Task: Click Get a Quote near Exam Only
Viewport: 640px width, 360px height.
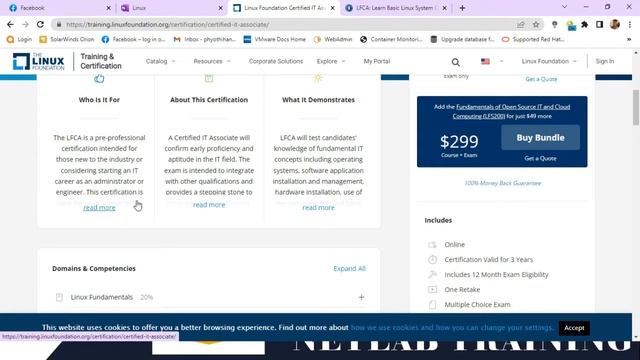Action: coord(541,79)
